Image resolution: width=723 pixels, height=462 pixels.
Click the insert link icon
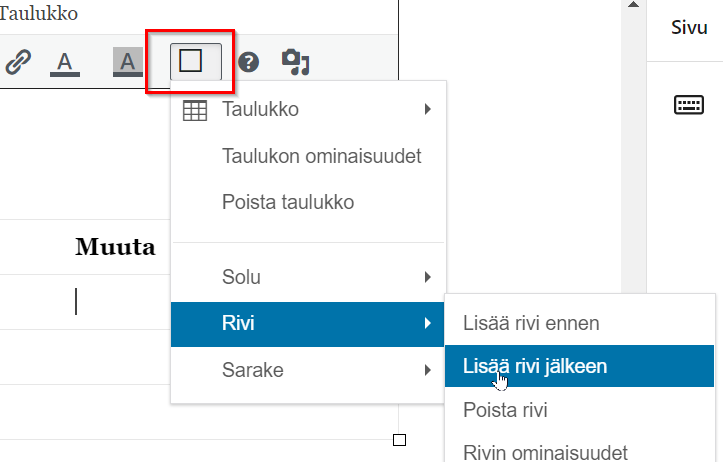click(18, 62)
